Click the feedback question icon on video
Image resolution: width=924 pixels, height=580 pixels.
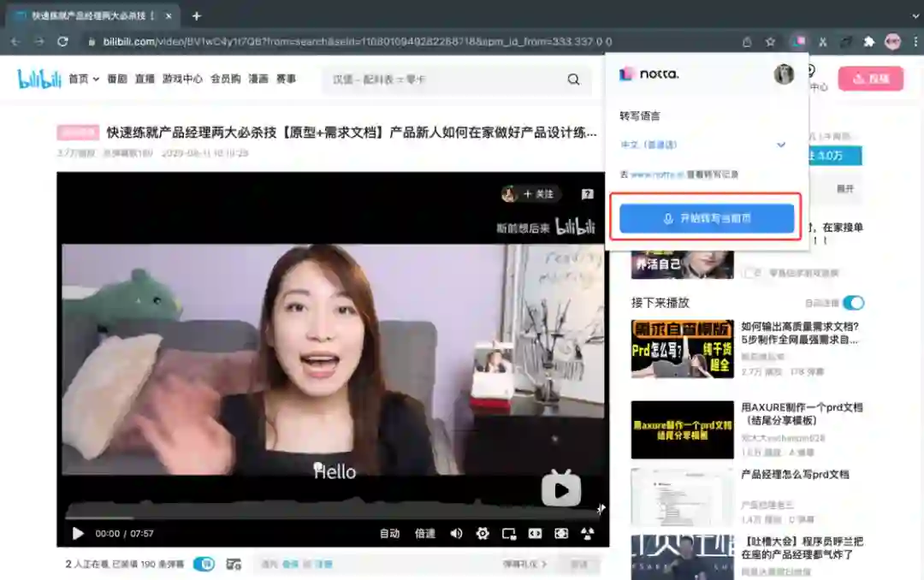point(588,194)
